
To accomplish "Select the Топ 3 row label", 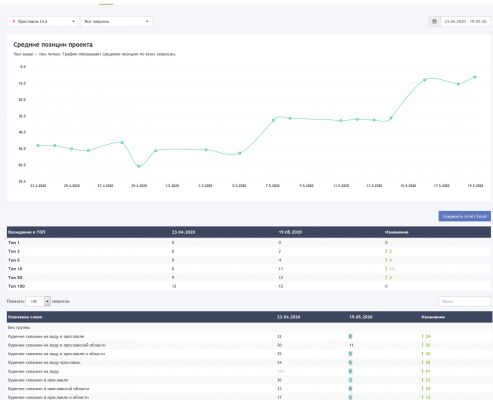I will pyautogui.click(x=14, y=251).
